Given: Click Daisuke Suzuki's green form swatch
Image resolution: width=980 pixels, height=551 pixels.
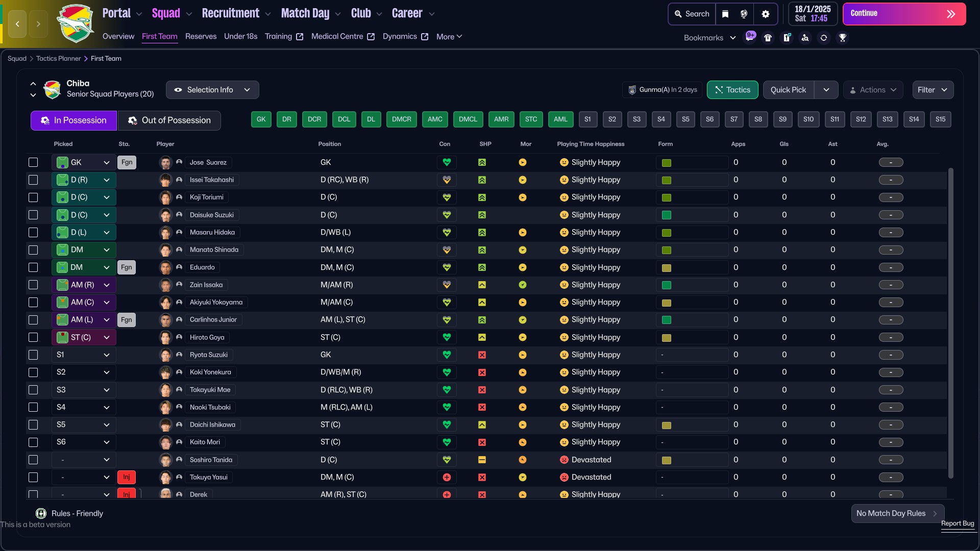Looking at the screenshot, I should 667,215.
